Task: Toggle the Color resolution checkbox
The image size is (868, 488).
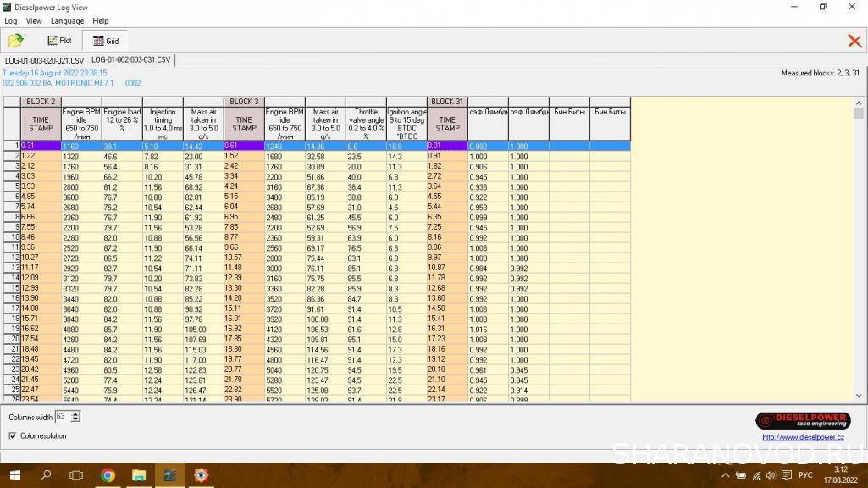Action: (13, 435)
